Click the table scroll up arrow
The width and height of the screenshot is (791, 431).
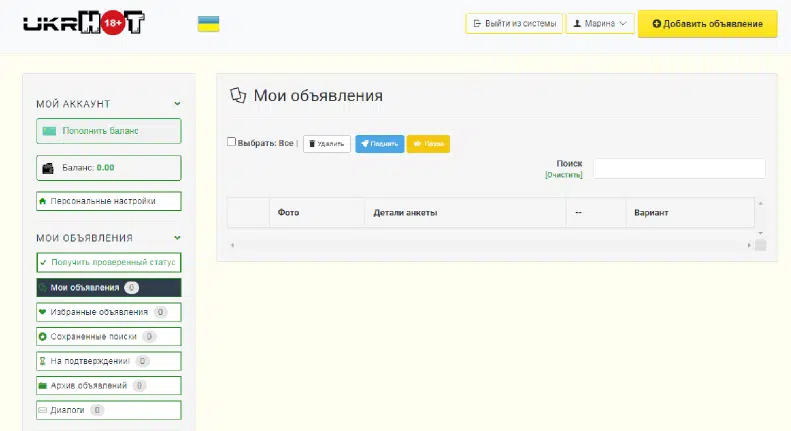[760, 203]
